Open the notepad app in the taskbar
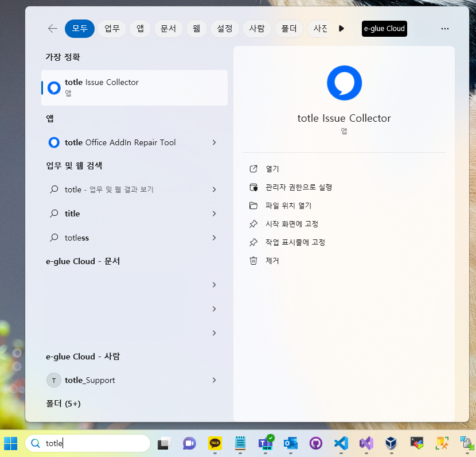Screen dimensions: 476x457 tap(240, 443)
